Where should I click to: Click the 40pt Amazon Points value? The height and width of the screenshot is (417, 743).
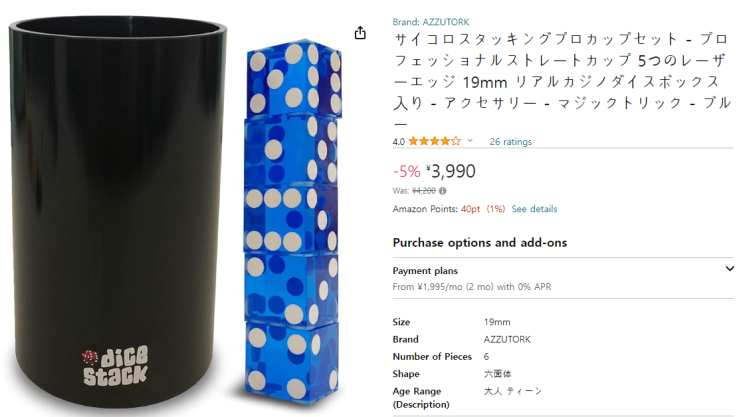click(471, 209)
